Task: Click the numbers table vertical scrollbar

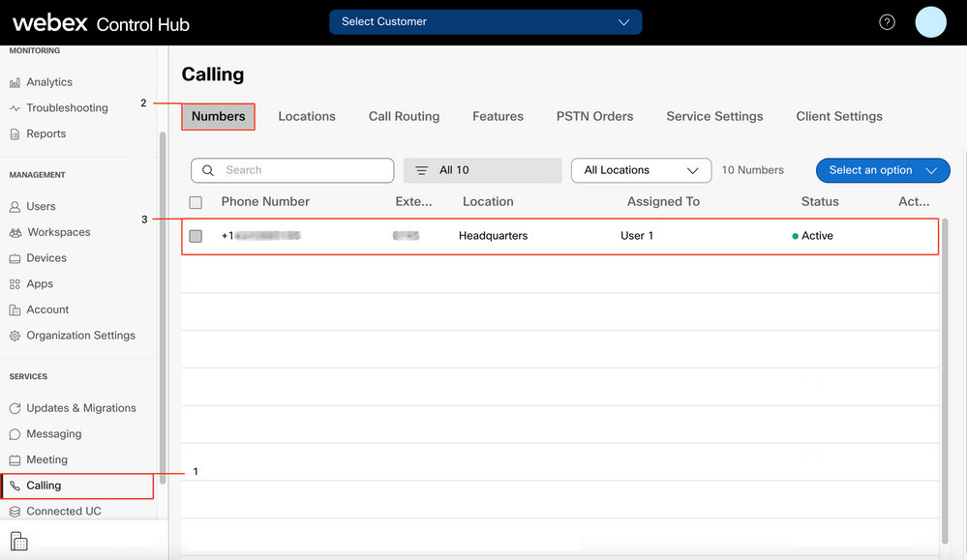Action: [x=944, y=381]
